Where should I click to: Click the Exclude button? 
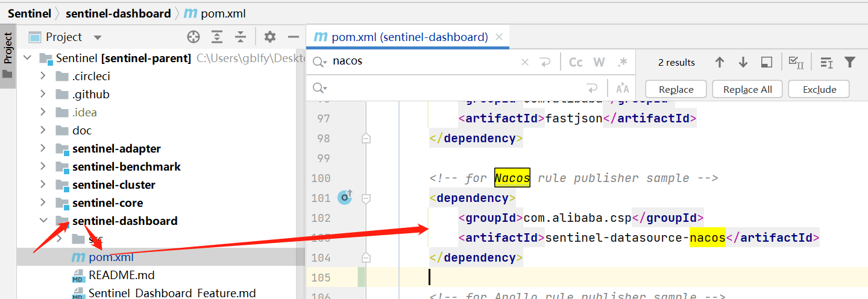click(x=820, y=89)
